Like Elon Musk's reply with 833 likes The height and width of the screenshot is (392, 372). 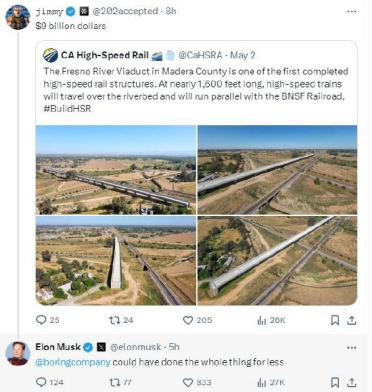[x=188, y=382]
